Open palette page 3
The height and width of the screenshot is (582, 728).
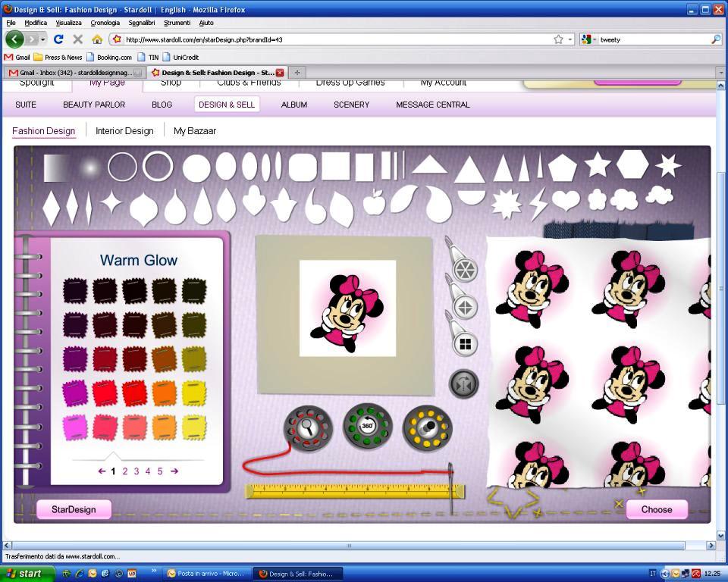(136, 471)
